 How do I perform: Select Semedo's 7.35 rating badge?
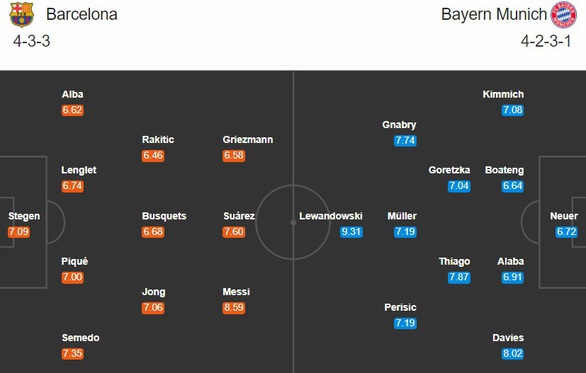pyautogui.click(x=73, y=354)
